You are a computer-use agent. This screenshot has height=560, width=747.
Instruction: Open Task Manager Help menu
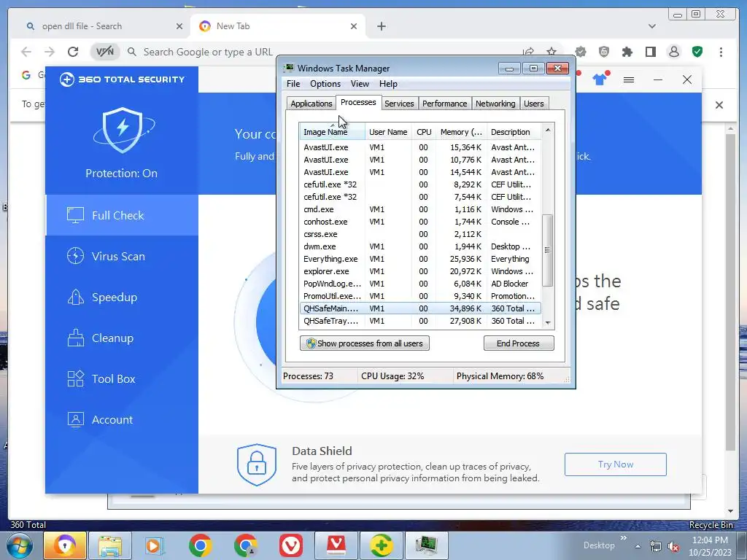(x=388, y=84)
